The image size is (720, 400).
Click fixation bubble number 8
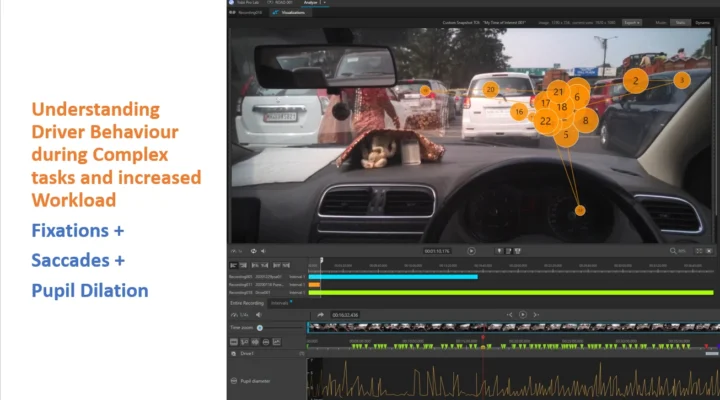click(585, 121)
